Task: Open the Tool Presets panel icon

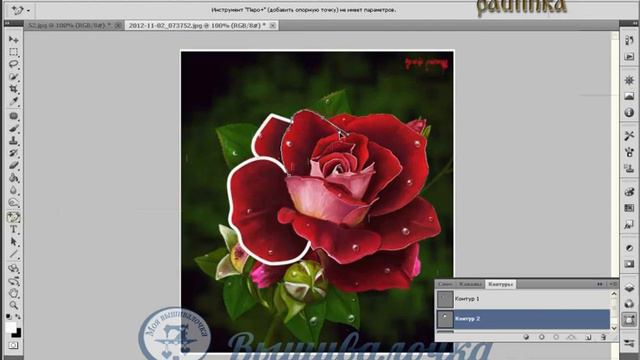Action: point(629,136)
